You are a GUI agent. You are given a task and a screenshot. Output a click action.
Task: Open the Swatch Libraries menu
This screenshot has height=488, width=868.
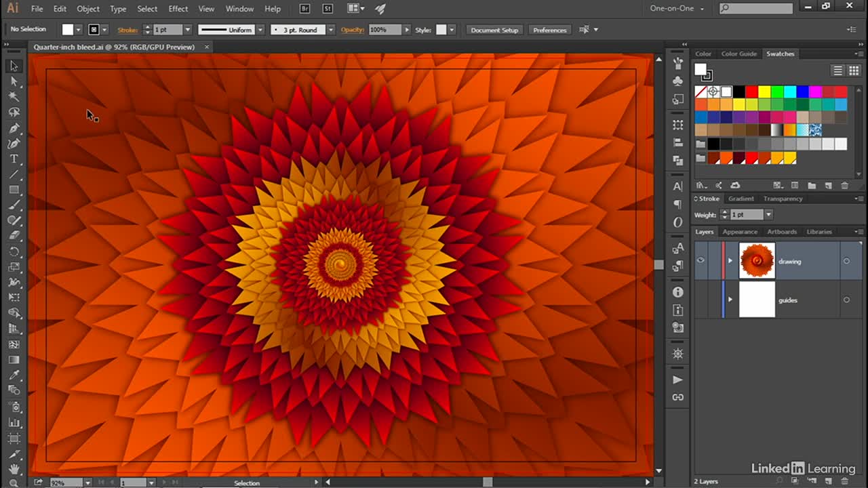701,186
